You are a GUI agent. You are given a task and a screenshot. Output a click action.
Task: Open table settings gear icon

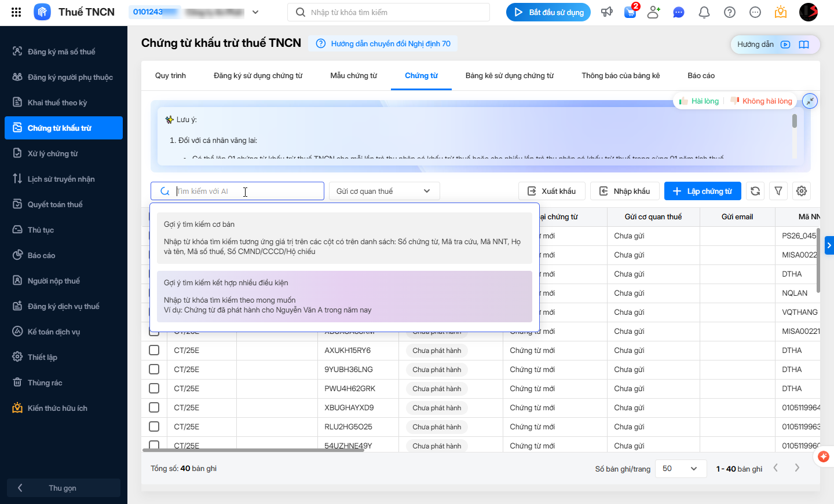coord(802,191)
